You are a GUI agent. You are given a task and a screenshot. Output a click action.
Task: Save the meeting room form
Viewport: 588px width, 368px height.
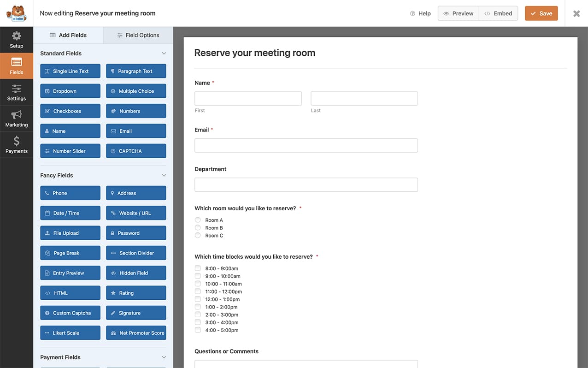point(541,13)
